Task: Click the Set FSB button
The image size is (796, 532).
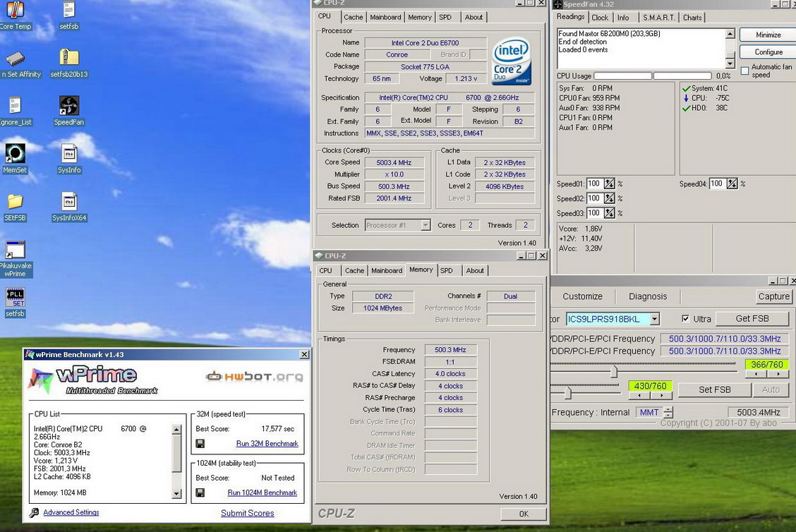Action: click(x=714, y=390)
